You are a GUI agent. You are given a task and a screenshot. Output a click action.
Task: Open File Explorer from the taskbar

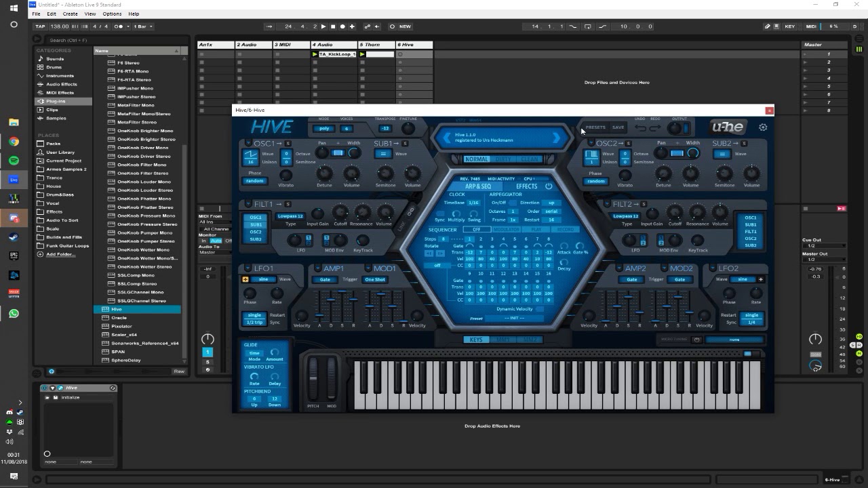click(14, 123)
